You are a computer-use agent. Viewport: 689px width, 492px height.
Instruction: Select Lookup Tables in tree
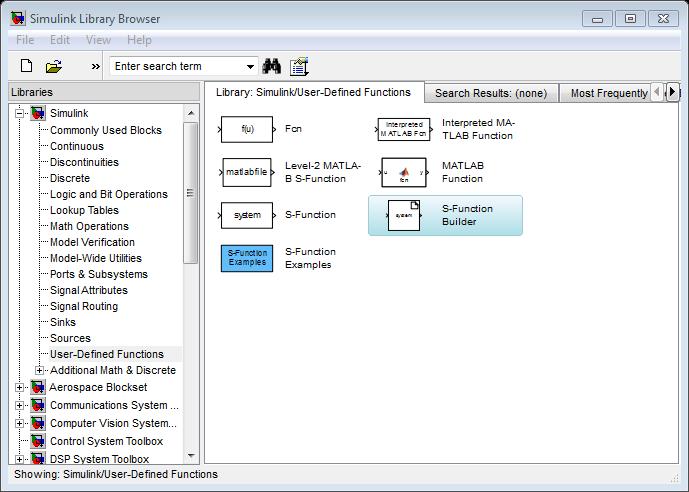[84, 210]
